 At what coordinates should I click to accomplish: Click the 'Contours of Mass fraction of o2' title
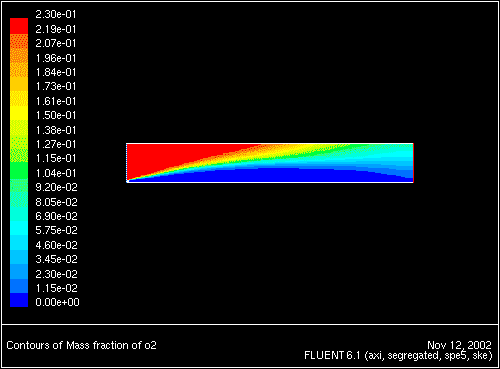[x=81, y=345]
